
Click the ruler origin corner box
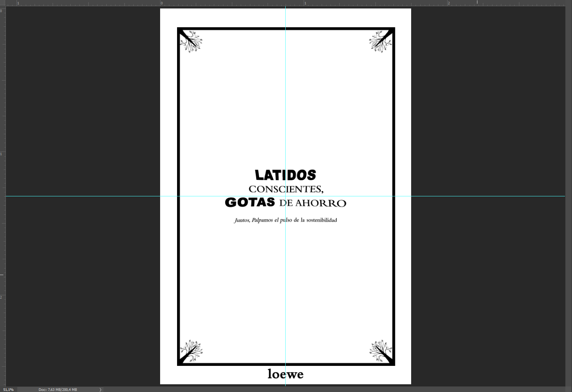coord(3,3)
